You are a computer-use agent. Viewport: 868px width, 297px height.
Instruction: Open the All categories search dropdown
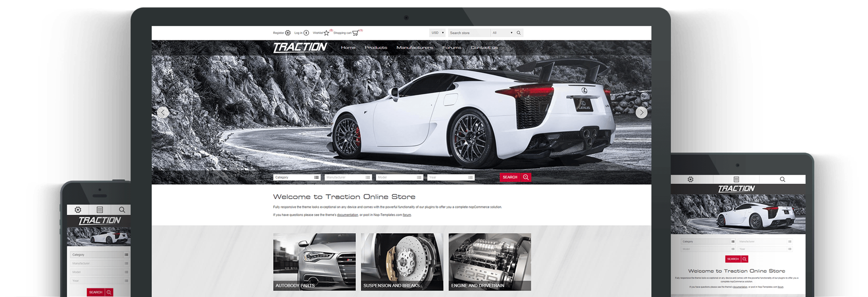coord(502,32)
